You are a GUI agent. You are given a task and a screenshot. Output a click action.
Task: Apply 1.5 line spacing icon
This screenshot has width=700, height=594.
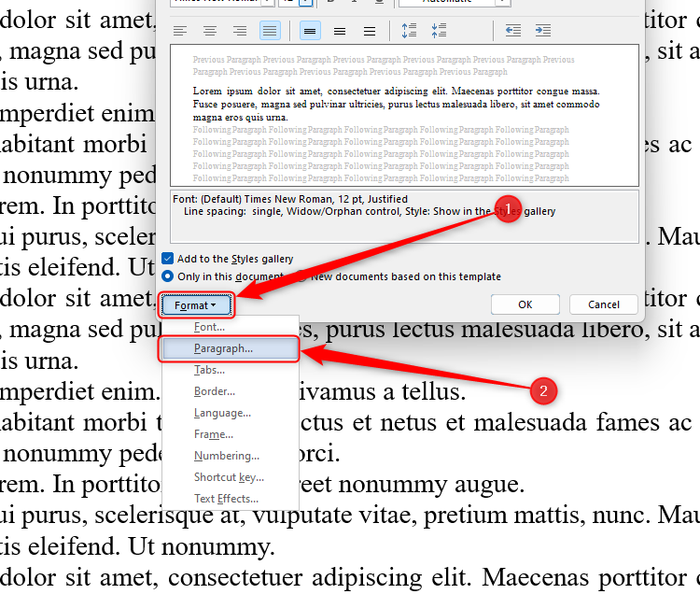(x=340, y=31)
